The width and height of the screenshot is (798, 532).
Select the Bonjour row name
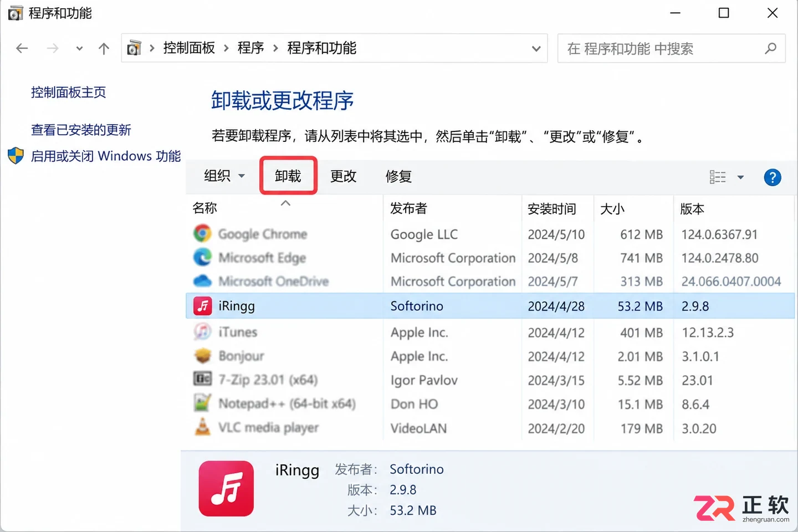(x=241, y=356)
